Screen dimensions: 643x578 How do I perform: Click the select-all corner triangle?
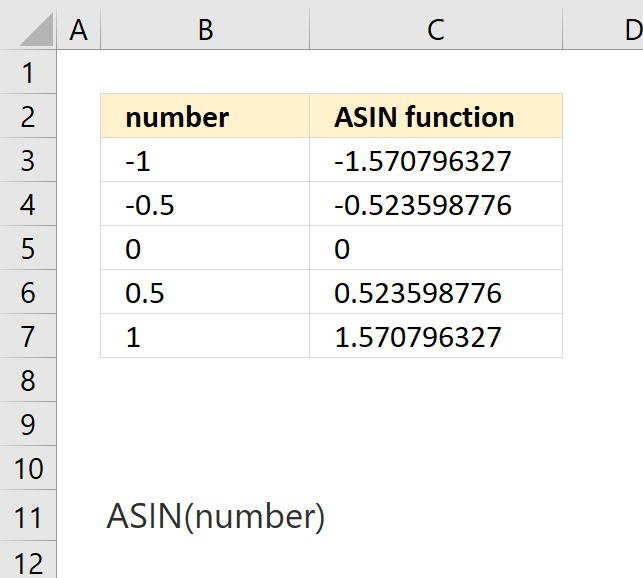36,30
